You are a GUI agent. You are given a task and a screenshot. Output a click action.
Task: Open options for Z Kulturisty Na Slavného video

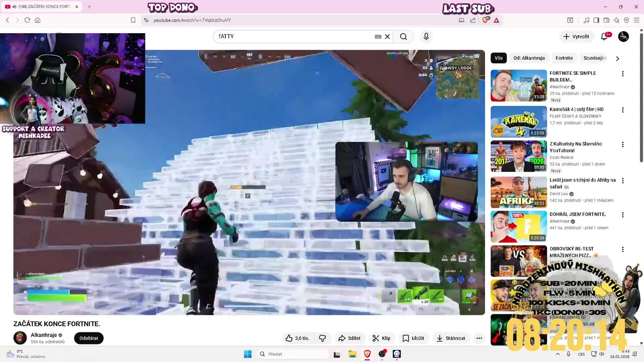pos(623,144)
